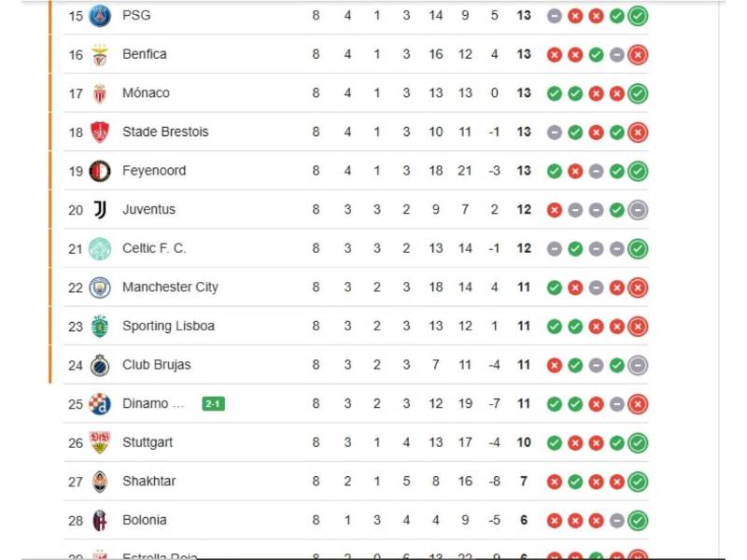The height and width of the screenshot is (560, 747).
Task: Select the Bolonia club badge
Action: tap(100, 520)
